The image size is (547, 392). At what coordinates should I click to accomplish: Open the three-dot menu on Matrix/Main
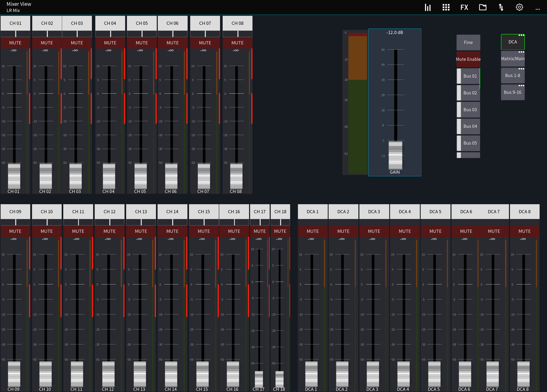[x=521, y=52]
